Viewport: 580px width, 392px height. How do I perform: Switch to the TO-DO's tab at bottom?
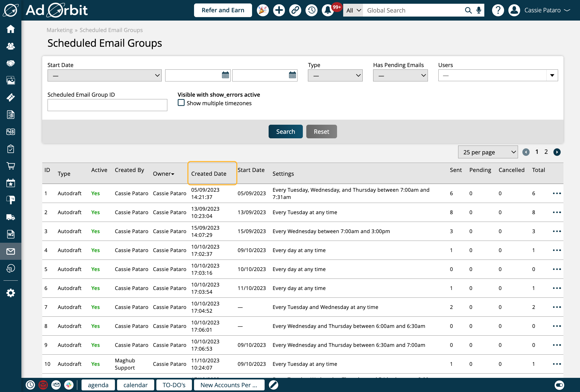[x=174, y=385]
